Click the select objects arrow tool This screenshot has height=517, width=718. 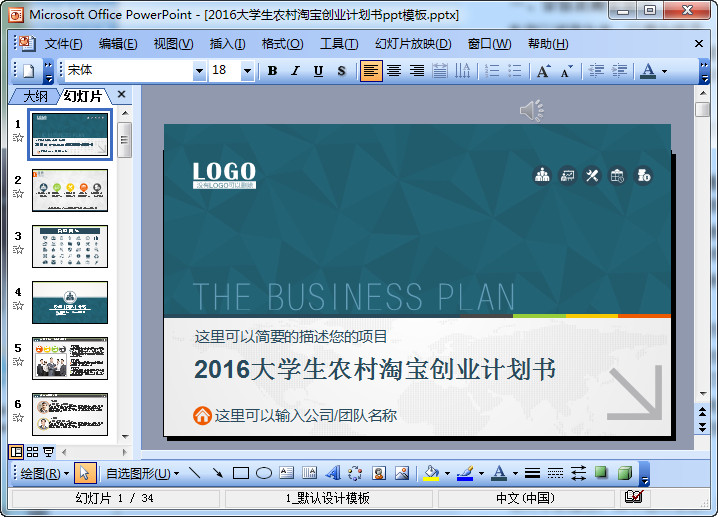click(85, 473)
